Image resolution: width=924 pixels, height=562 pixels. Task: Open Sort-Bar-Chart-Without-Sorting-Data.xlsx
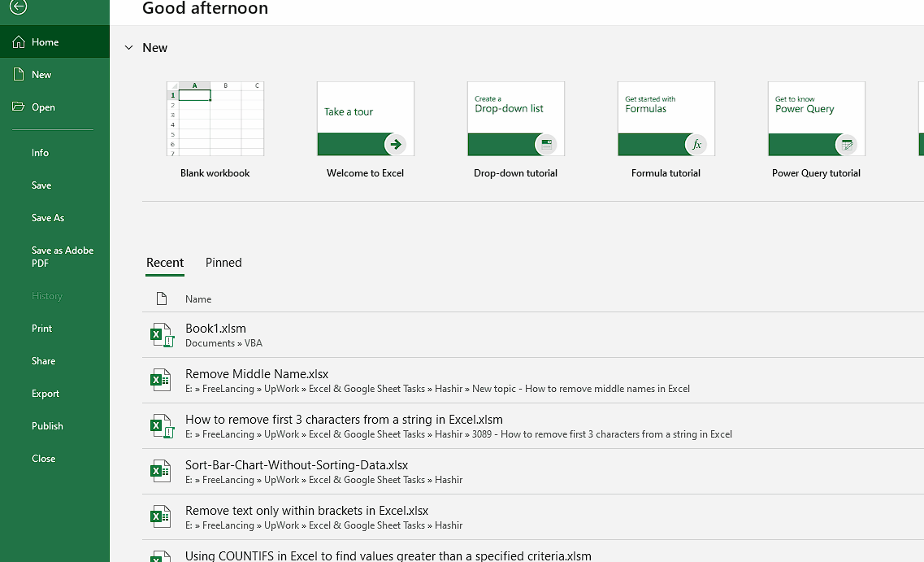point(533,471)
